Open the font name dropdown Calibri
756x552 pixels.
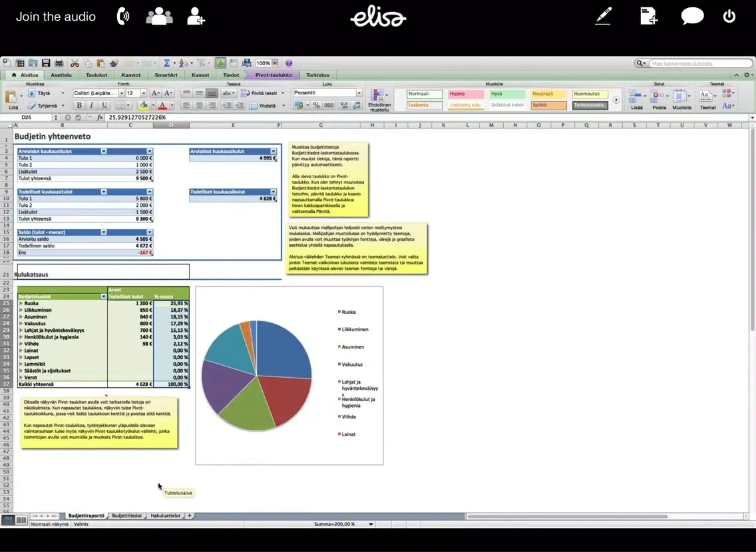pyautogui.click(x=122, y=93)
